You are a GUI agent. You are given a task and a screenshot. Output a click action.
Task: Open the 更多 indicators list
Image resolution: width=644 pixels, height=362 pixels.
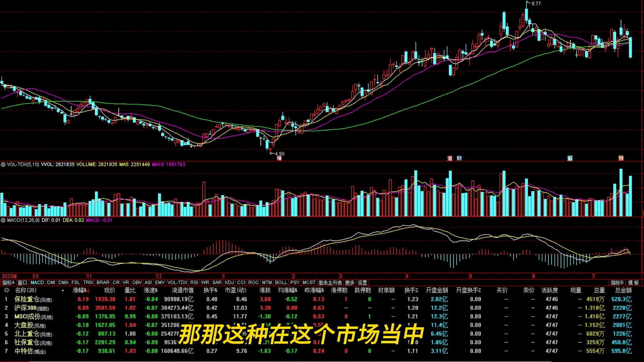tap(350, 283)
